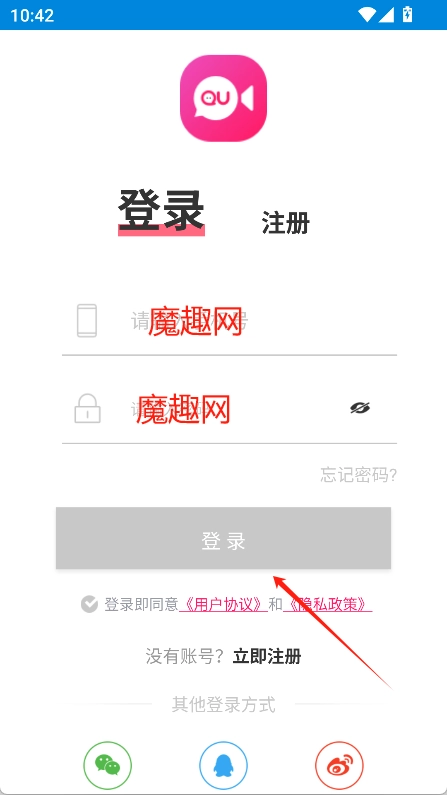Image resolution: width=447 pixels, height=795 pixels.
Task: Tap the battery icon in the status bar
Action: click(407, 15)
